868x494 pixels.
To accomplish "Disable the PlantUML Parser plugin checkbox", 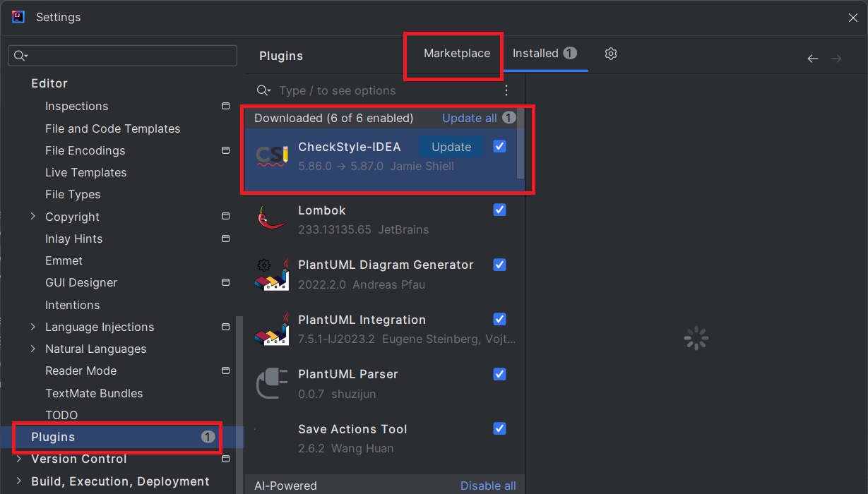I will [x=499, y=374].
